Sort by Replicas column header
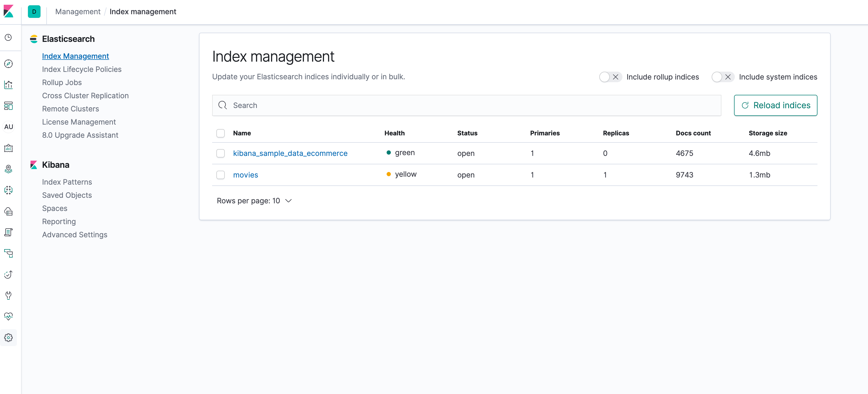The image size is (868, 394). coord(616,133)
